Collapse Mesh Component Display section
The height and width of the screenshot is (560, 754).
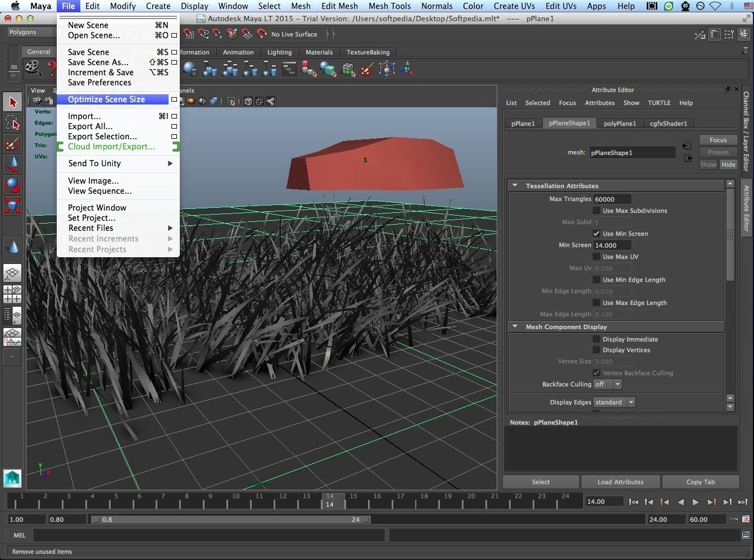(515, 326)
